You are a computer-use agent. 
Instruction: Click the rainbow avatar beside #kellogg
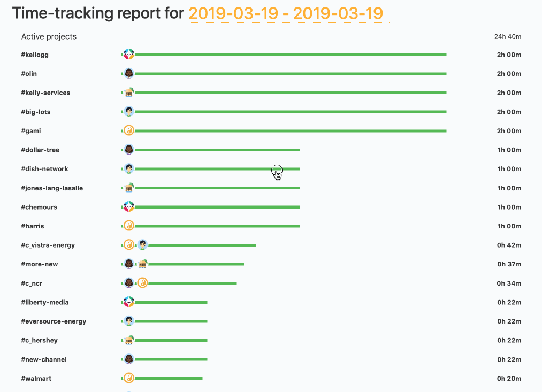click(128, 54)
